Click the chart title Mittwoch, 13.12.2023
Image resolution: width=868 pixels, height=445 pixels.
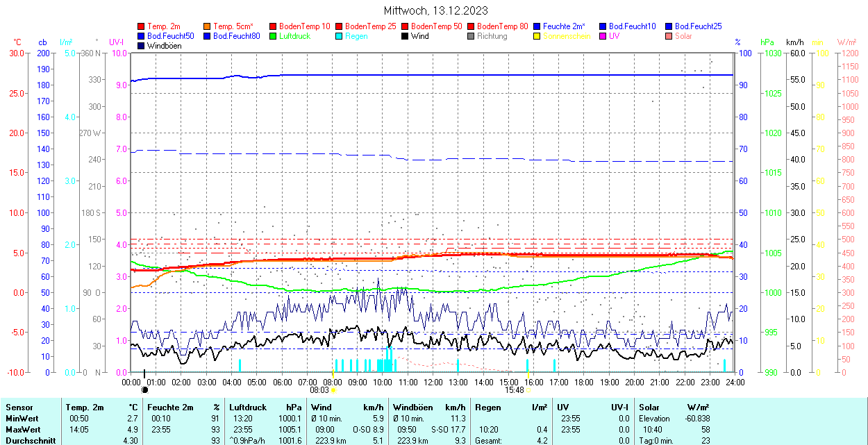tap(435, 10)
